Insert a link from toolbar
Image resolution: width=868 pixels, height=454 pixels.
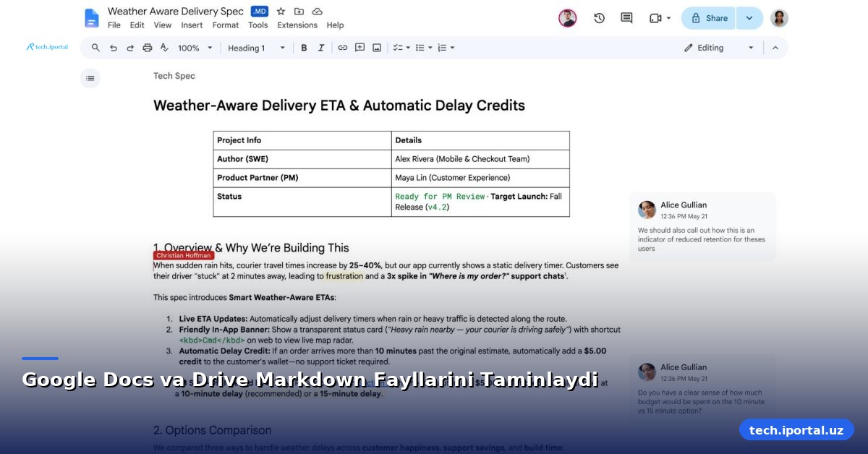[x=343, y=48]
